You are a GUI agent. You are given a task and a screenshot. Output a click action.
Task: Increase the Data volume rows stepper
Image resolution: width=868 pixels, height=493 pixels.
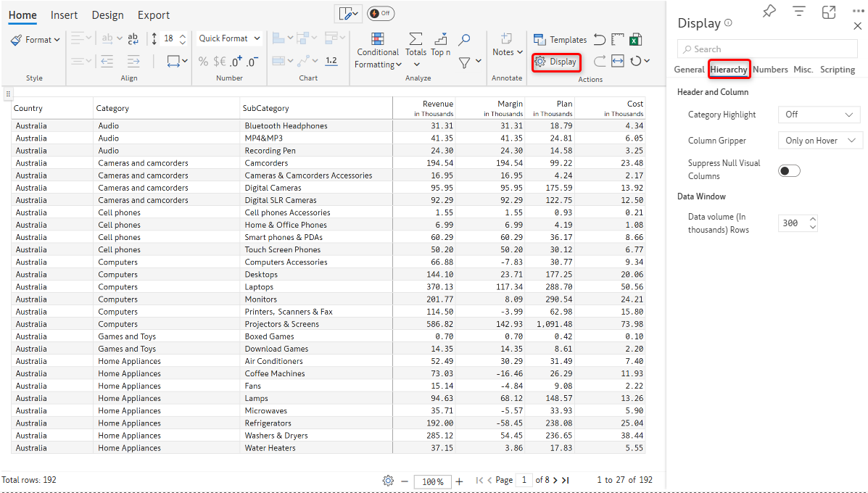pos(812,219)
